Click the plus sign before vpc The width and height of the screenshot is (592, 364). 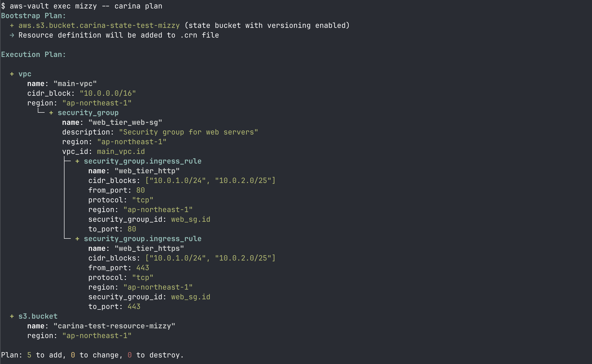(x=12, y=74)
